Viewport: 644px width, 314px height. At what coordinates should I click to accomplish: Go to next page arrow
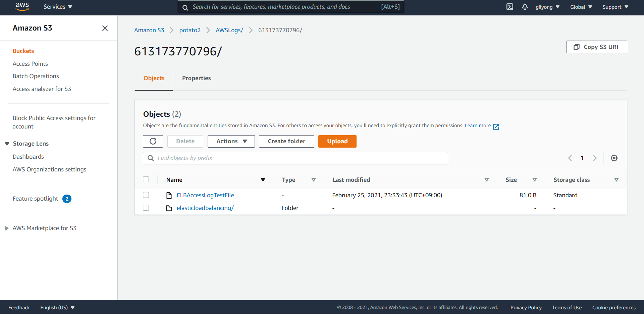[595, 158]
